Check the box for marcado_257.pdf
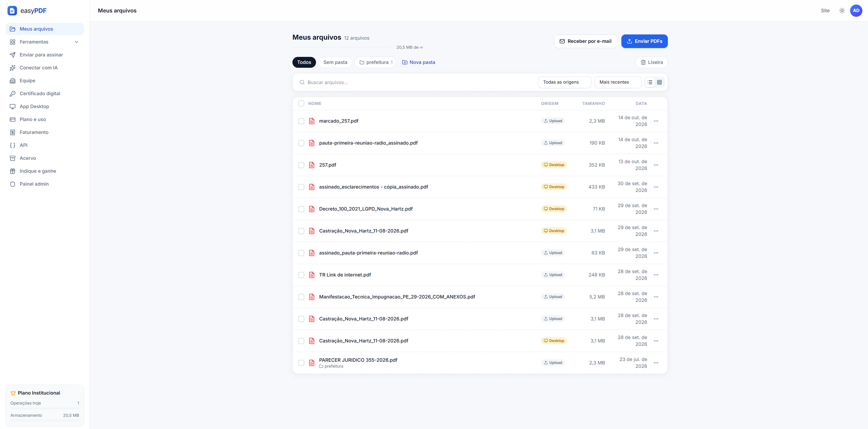The height and width of the screenshot is (429, 868). point(301,121)
